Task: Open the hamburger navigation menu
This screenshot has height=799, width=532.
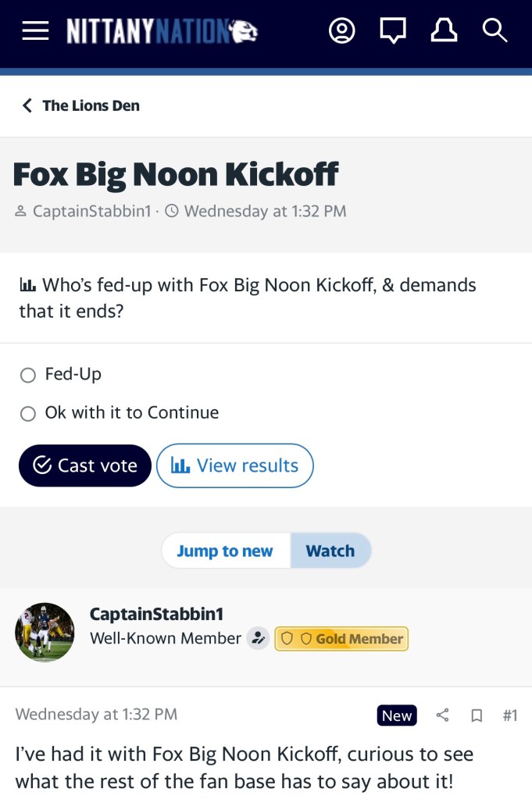Action: 35,31
